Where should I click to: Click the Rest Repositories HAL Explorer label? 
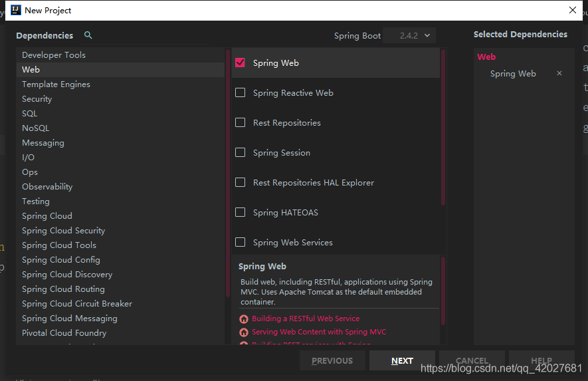314,183
